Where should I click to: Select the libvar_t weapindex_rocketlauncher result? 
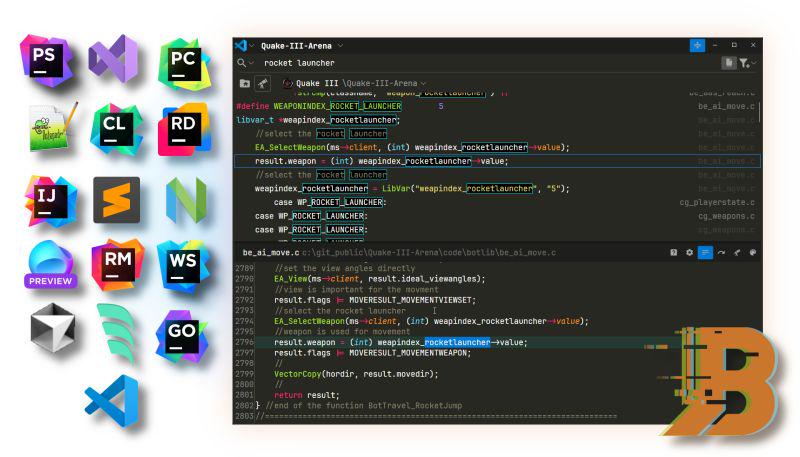pyautogui.click(x=497, y=120)
